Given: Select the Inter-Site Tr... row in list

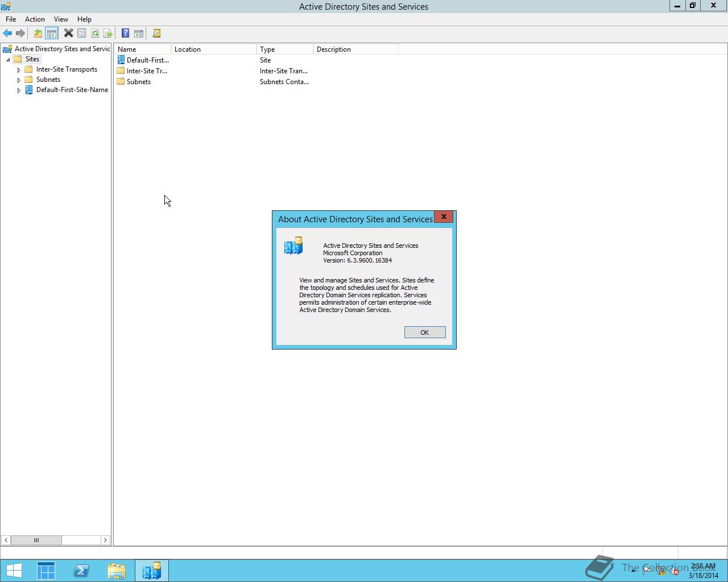Looking at the screenshot, I should (147, 71).
